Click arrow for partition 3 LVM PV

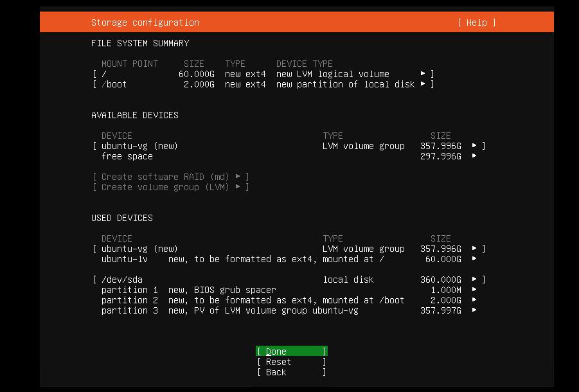pyautogui.click(x=474, y=310)
